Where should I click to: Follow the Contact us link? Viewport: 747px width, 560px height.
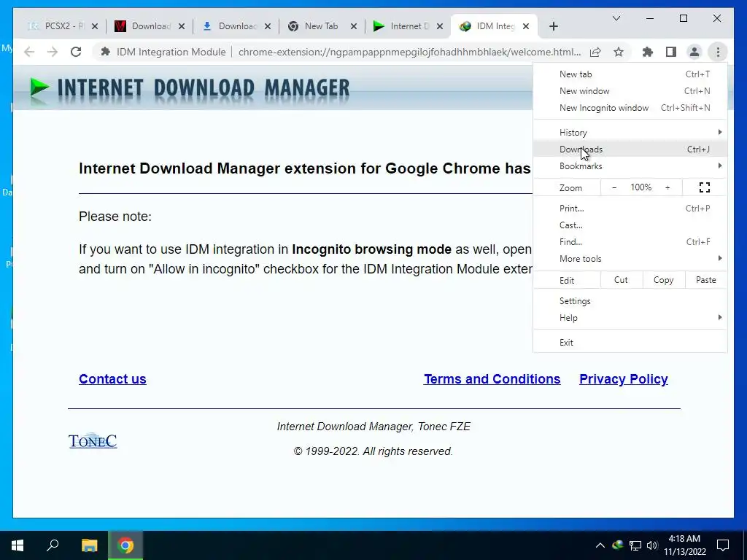(112, 379)
